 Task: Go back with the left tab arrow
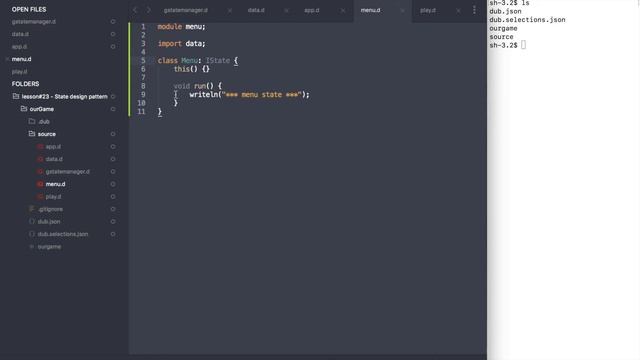135,10
